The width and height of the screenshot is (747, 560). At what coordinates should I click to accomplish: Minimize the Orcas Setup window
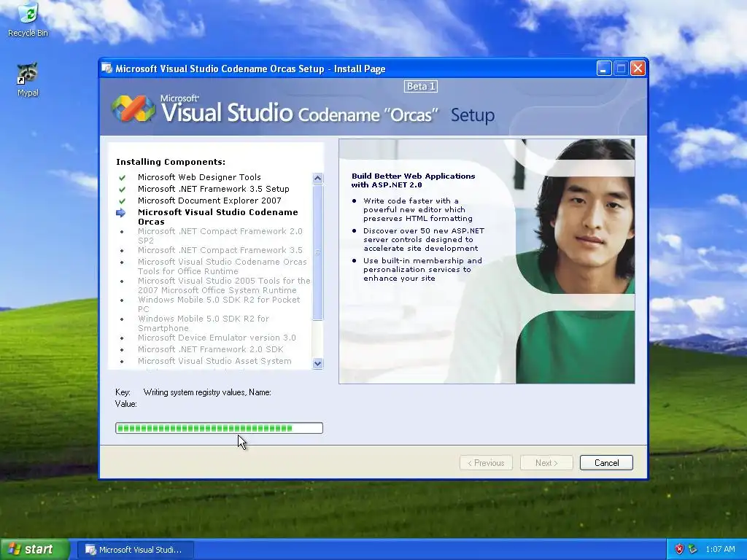click(x=604, y=69)
